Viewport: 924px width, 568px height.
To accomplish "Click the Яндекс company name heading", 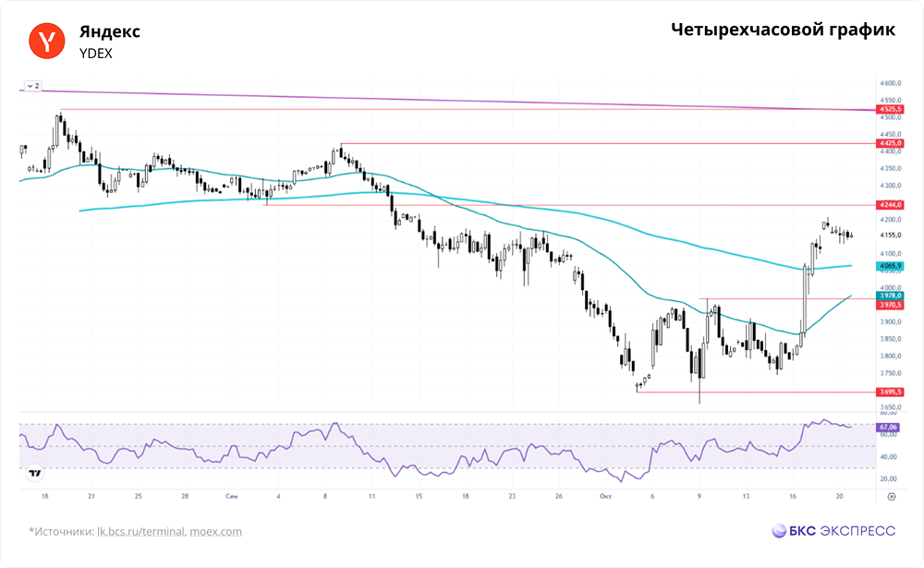I will click(x=110, y=31).
